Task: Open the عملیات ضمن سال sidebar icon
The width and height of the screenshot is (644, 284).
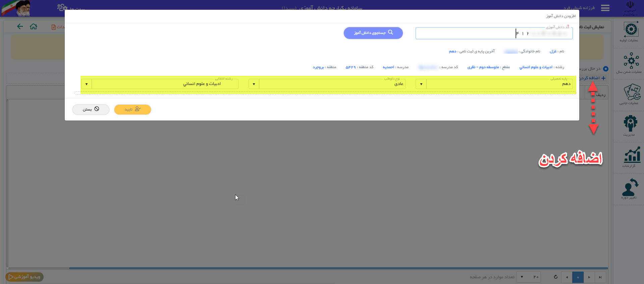Action: [631, 62]
